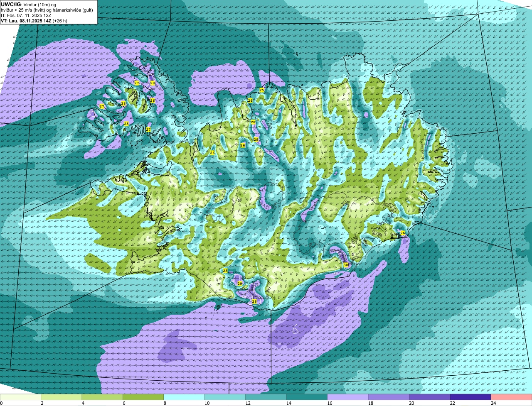
Task: Select the "8" tick on the wind scale
Action: pyautogui.click(x=165, y=403)
